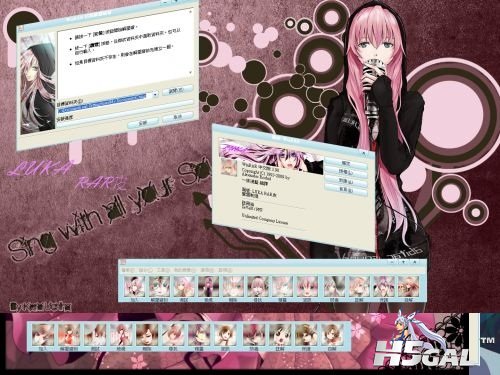
Task: Click the Comment (註解) icon in the bottom brown-haired strip
Action: click(x=280, y=335)
